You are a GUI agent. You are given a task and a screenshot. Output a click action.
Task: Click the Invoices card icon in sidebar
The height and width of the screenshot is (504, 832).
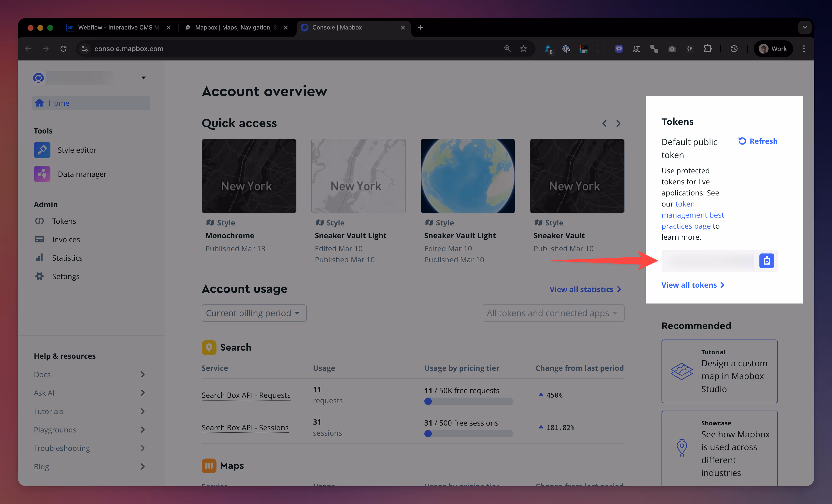coord(40,239)
